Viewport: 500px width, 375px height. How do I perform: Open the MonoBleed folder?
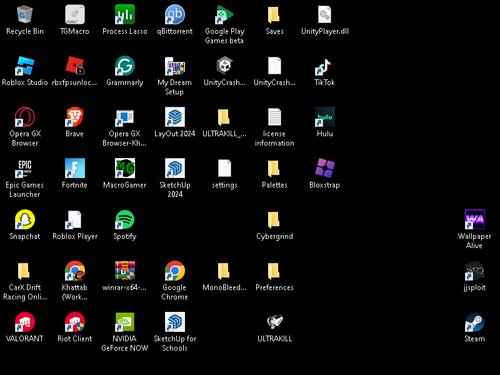click(224, 271)
